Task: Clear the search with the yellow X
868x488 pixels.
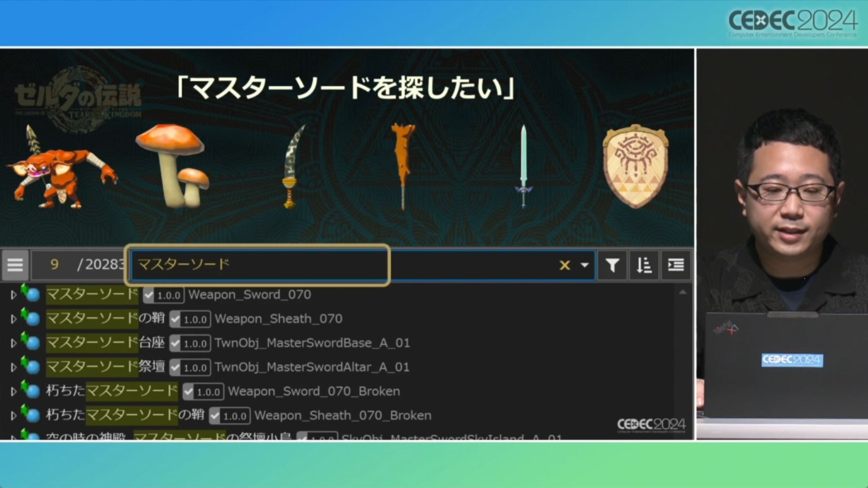Action: coord(565,265)
